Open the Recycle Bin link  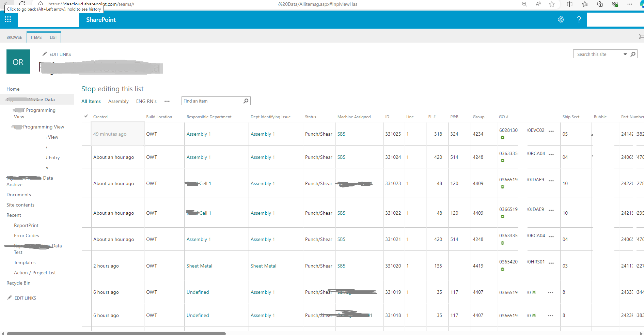pyautogui.click(x=18, y=283)
